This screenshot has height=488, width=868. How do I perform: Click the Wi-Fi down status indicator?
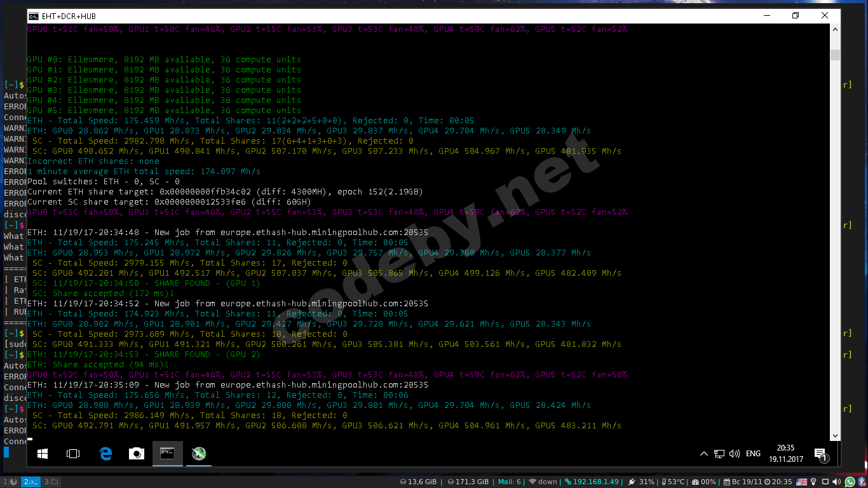point(543,482)
